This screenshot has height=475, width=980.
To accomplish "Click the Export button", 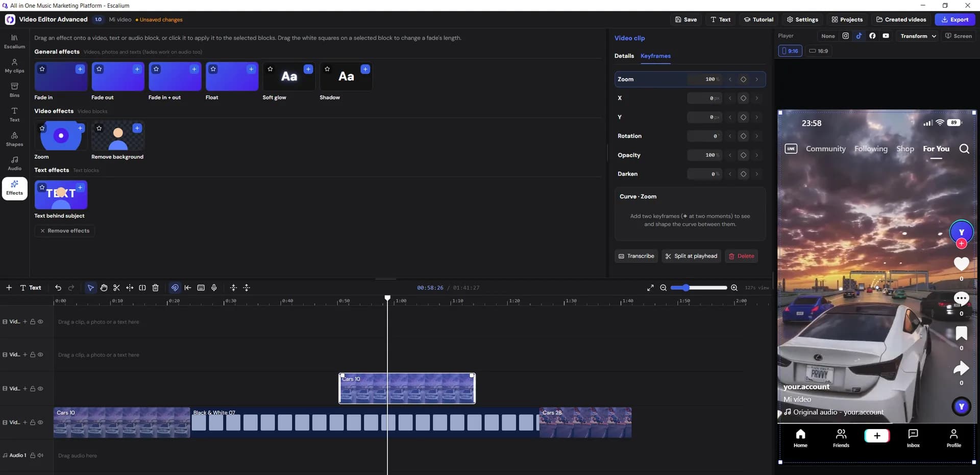I will click(x=955, y=19).
